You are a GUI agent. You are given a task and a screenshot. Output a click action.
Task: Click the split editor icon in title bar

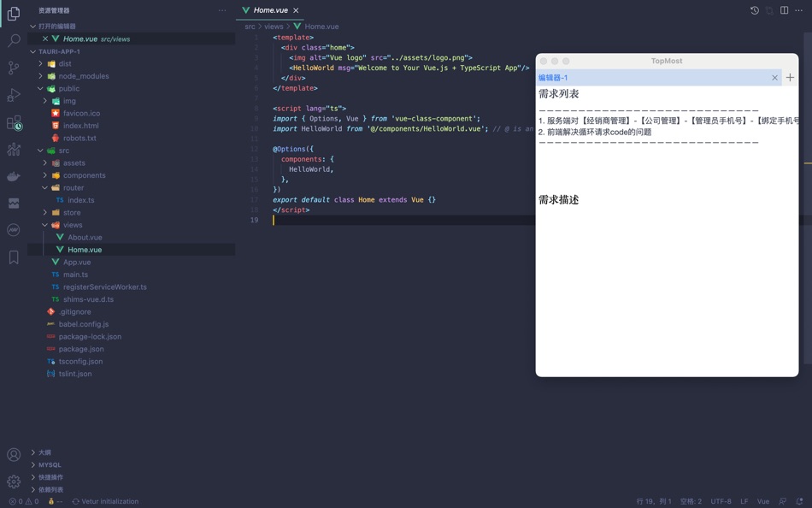point(784,9)
